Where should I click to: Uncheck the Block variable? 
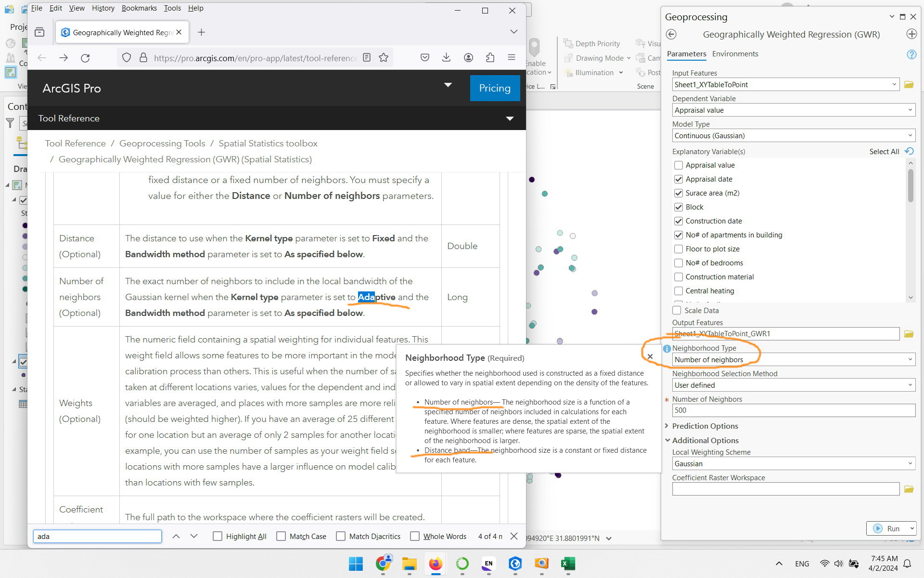679,207
